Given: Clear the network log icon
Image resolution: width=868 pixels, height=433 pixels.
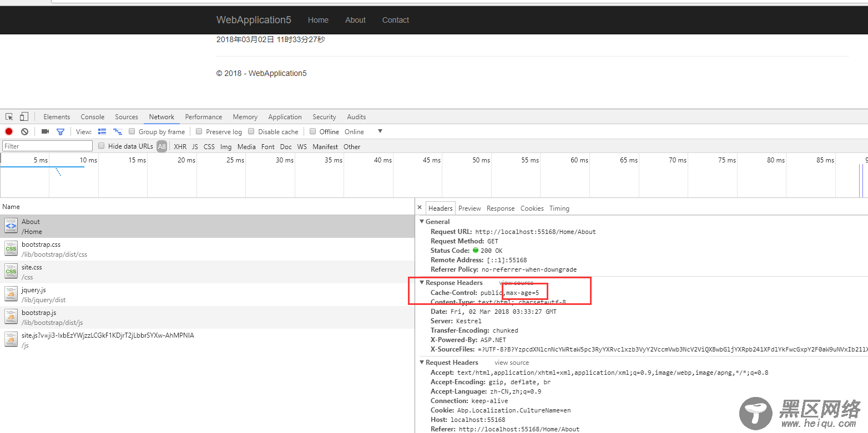Looking at the screenshot, I should pos(24,131).
